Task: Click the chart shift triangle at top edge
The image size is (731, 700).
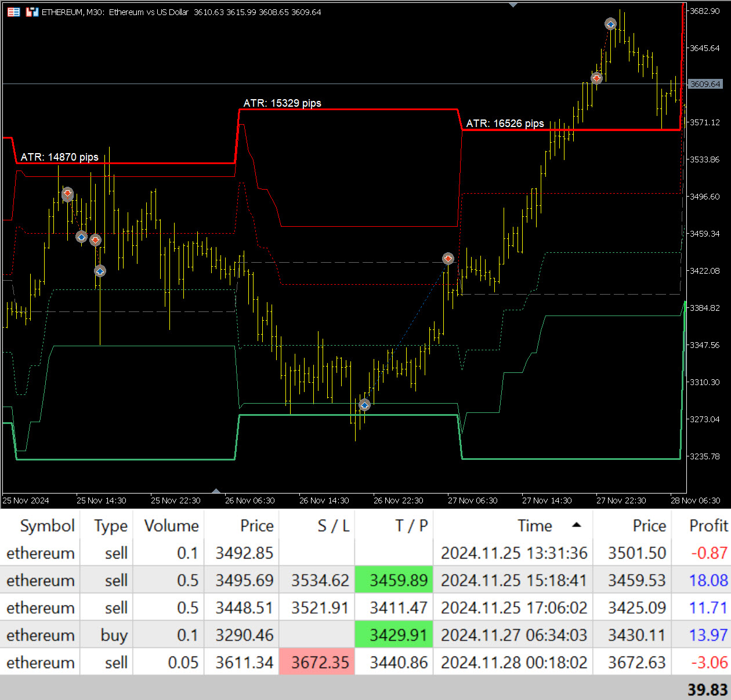Action: (x=513, y=5)
